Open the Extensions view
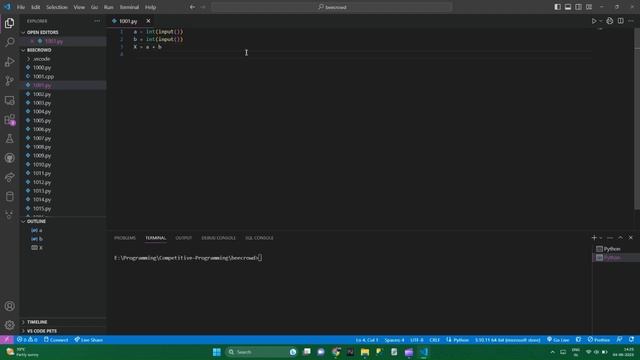 [x=9, y=120]
